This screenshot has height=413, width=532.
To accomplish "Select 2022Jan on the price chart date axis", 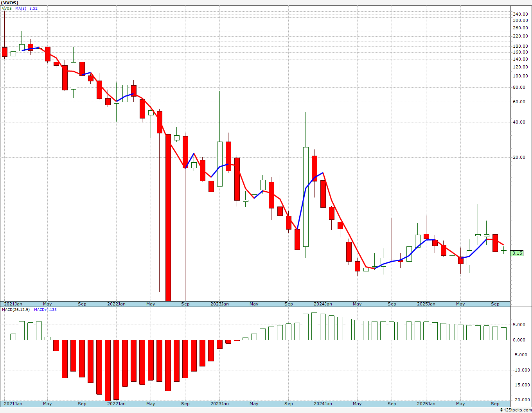I will click(x=116, y=304).
